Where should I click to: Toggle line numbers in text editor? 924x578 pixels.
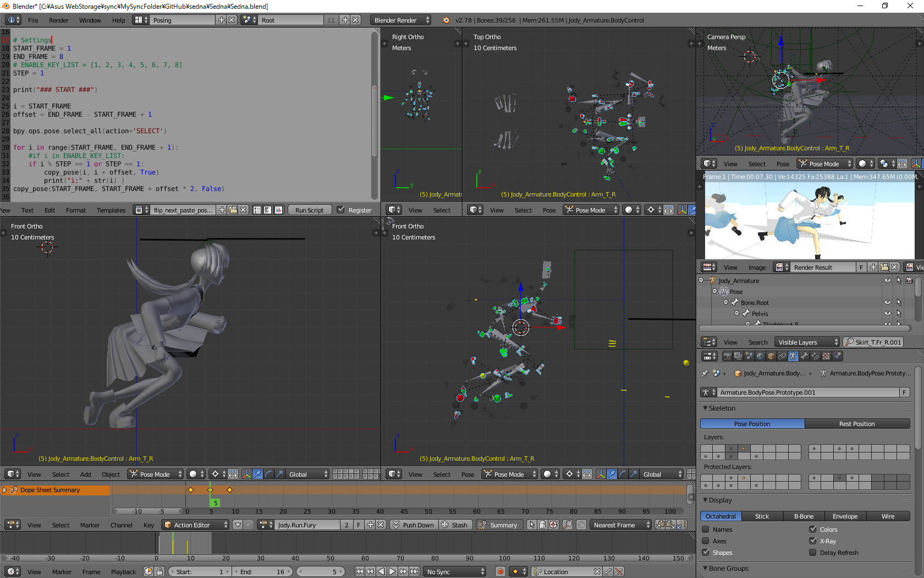(x=257, y=210)
